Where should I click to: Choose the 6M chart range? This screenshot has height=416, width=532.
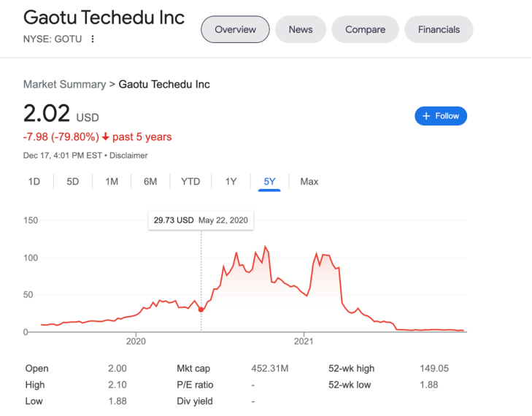[150, 182]
